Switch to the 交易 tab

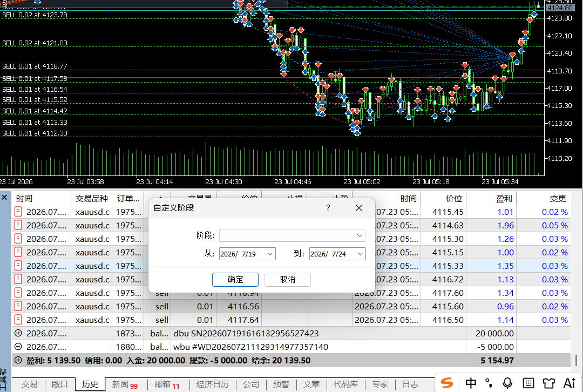pyautogui.click(x=29, y=384)
